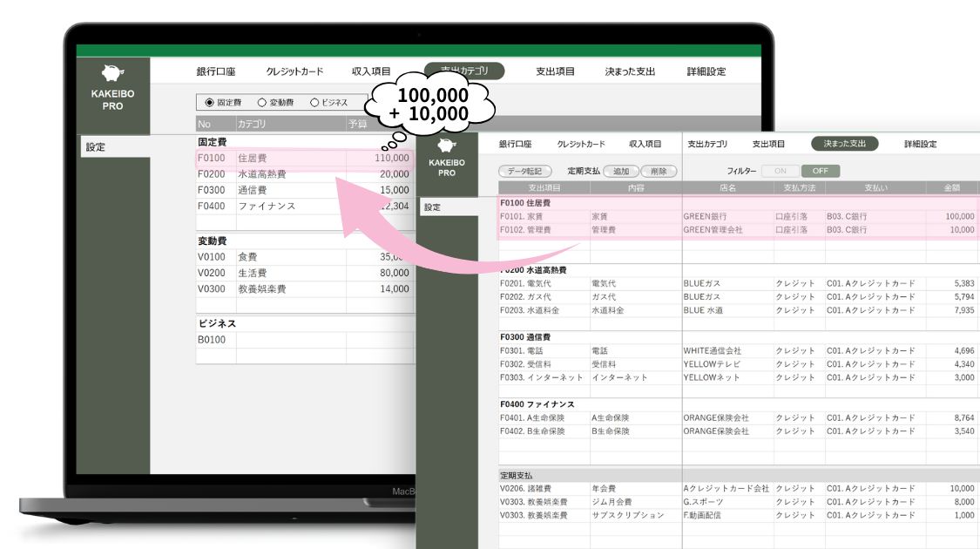Click the piggy bank logo in the front window
Viewport: 980px width, 549px height.
click(446, 146)
